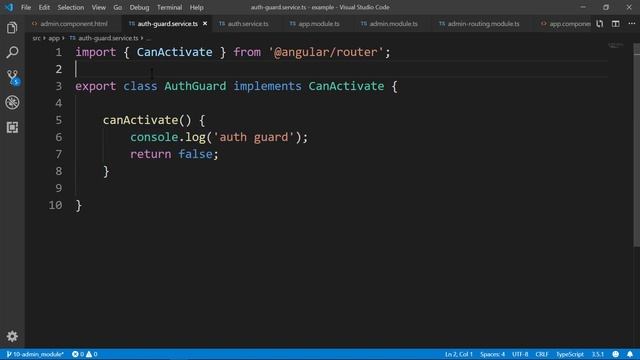The image size is (640, 360).
Task: Switch to auth.service.ts tab
Action: [248, 24]
